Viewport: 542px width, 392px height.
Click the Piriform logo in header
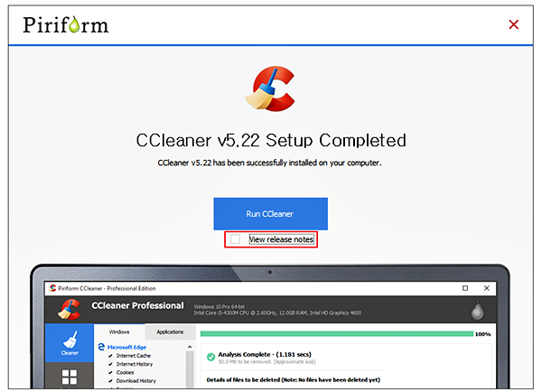(x=66, y=25)
